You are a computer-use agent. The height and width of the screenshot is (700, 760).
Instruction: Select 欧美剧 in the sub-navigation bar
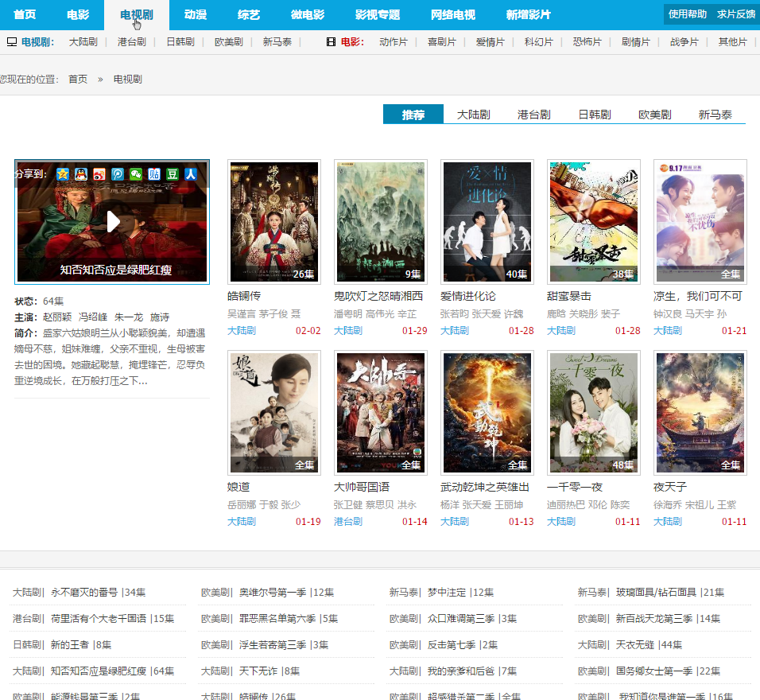coord(229,42)
